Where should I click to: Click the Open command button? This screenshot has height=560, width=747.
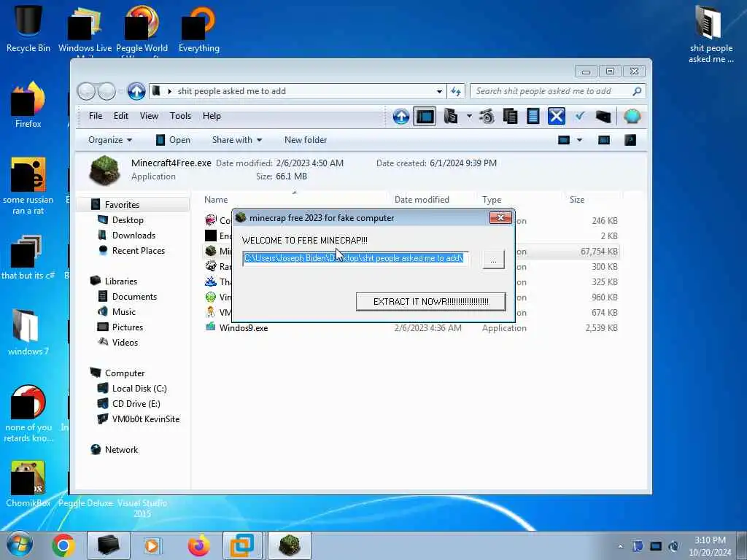click(173, 140)
